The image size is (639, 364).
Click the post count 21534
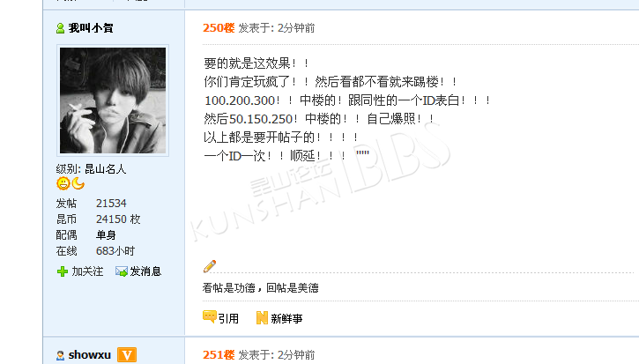point(111,203)
